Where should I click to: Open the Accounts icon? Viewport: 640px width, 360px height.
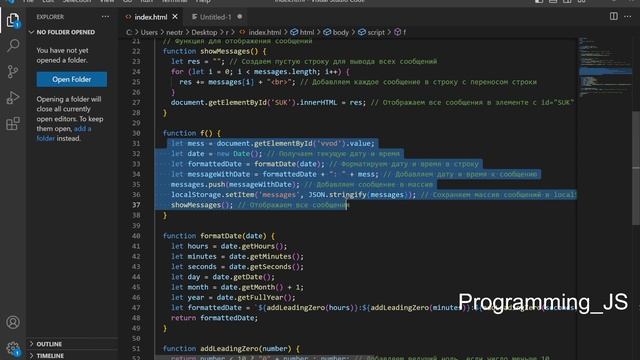[x=13, y=322]
